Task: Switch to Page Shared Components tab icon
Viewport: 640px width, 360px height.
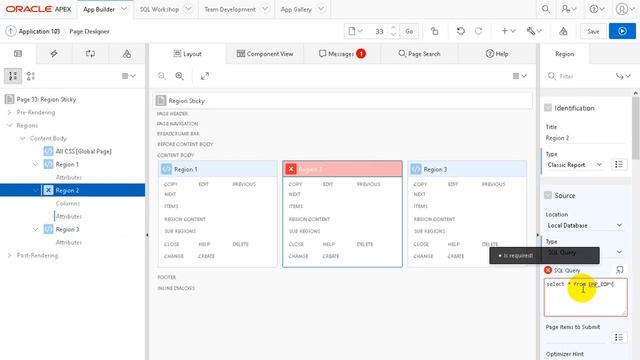Action: [127, 53]
